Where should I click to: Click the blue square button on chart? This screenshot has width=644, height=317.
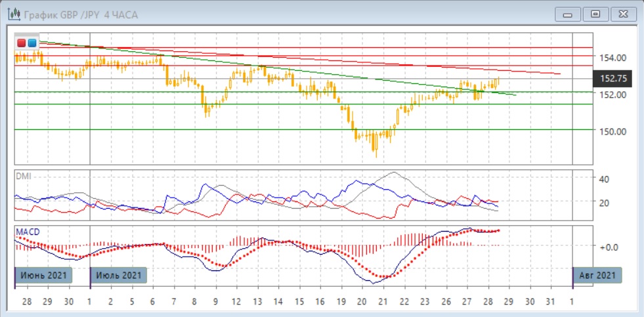32,42
